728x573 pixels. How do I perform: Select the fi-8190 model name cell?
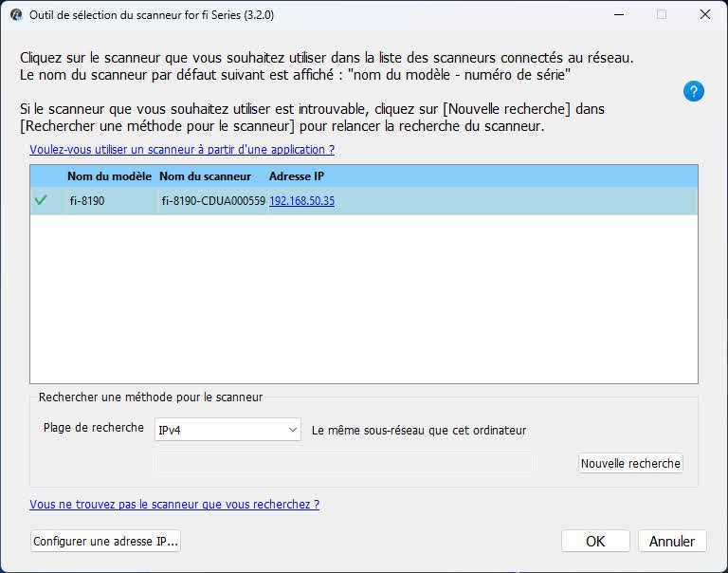pos(87,201)
